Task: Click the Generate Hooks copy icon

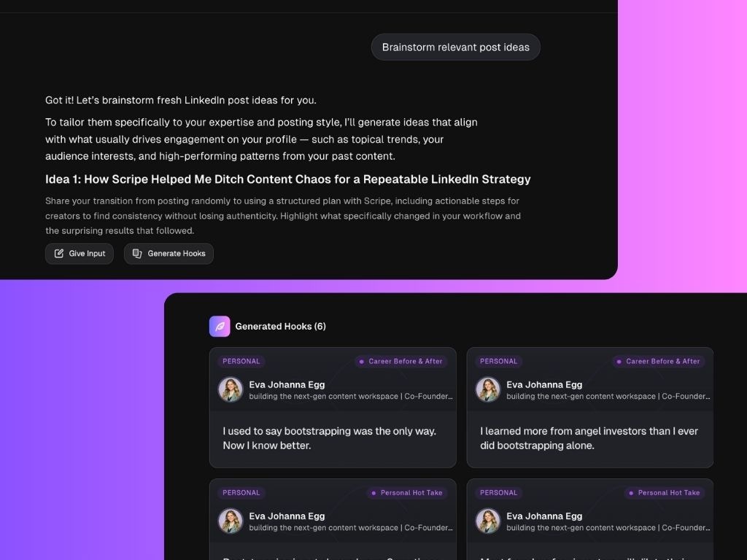Action: pyautogui.click(x=137, y=253)
